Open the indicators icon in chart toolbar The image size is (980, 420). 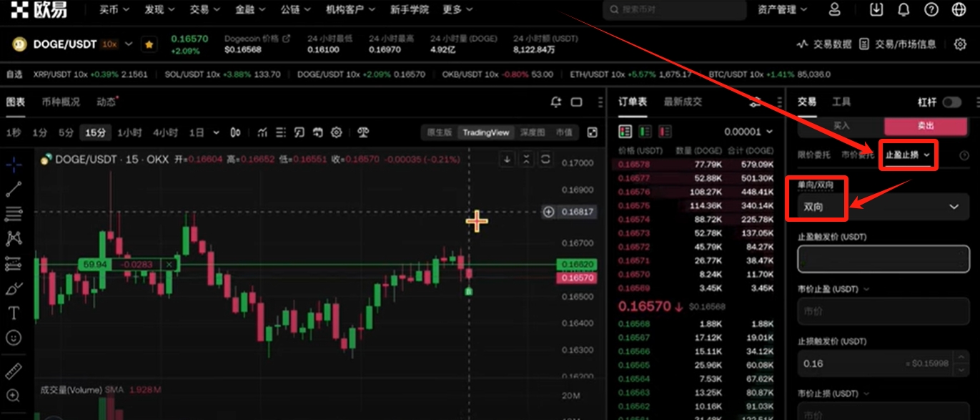click(263, 132)
